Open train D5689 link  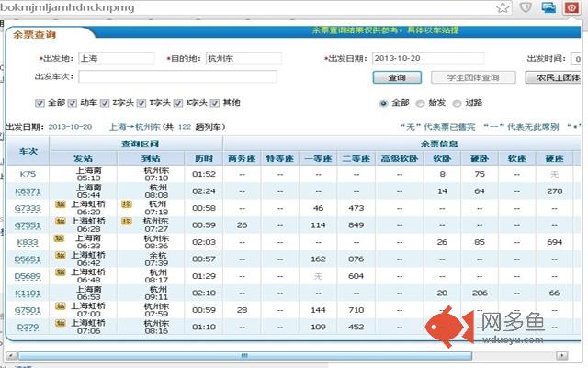(x=28, y=276)
